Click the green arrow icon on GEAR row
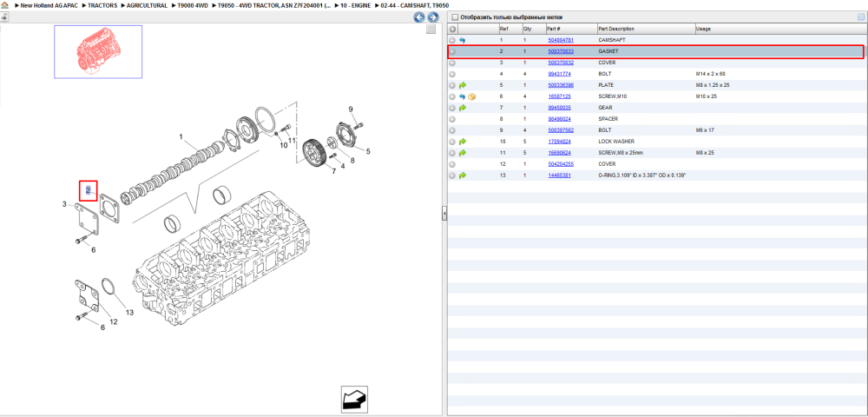This screenshot has width=868, height=417. pyautogui.click(x=463, y=108)
